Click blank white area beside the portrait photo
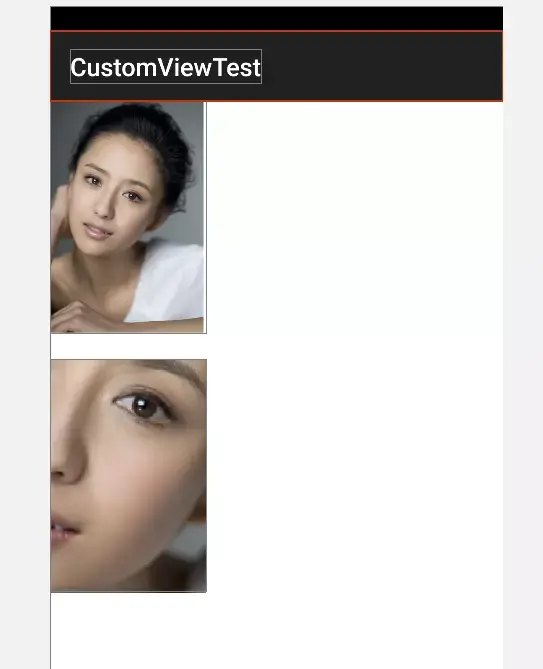This screenshot has width=543, height=669. 354,218
